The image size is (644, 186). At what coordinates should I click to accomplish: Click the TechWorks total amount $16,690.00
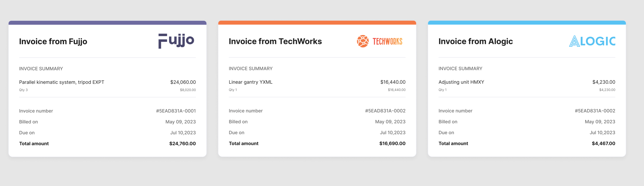(392, 143)
